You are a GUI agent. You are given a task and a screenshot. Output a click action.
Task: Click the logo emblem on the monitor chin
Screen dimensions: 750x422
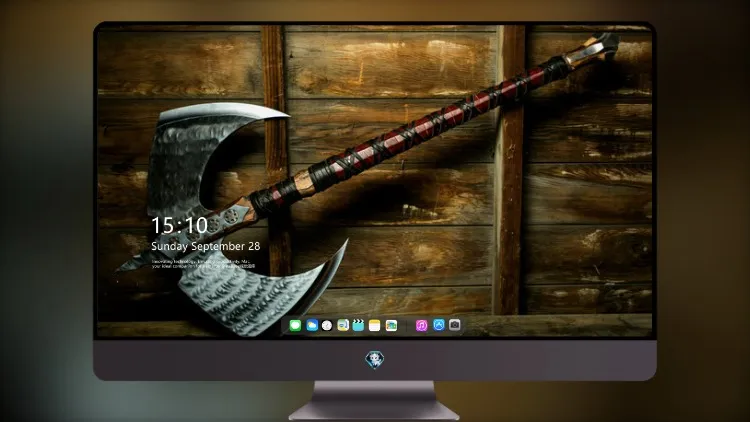(375, 360)
